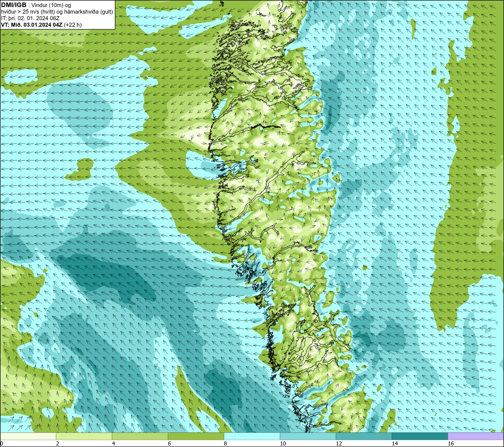Image resolution: width=504 pixels, height=447 pixels.
Task: Click the 4–6 m/s green legend swatch
Action: (140, 436)
